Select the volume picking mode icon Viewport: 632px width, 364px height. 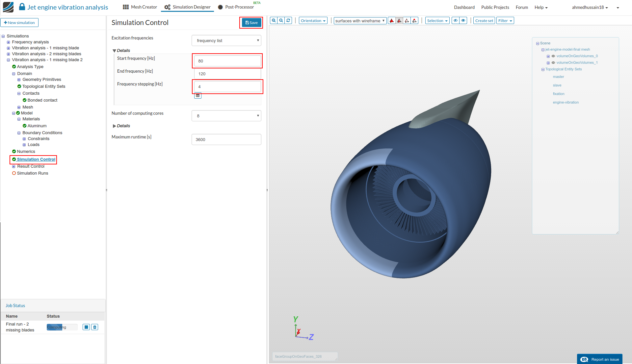pos(392,21)
